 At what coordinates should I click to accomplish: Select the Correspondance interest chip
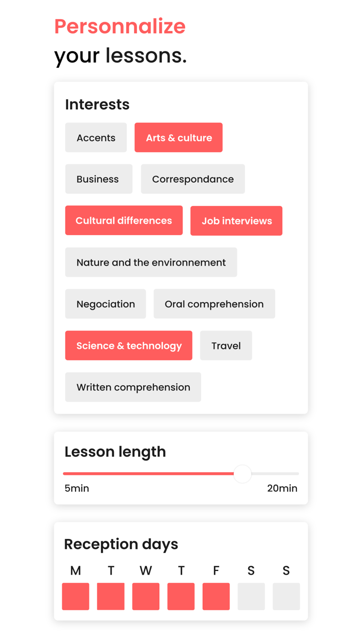point(192,179)
